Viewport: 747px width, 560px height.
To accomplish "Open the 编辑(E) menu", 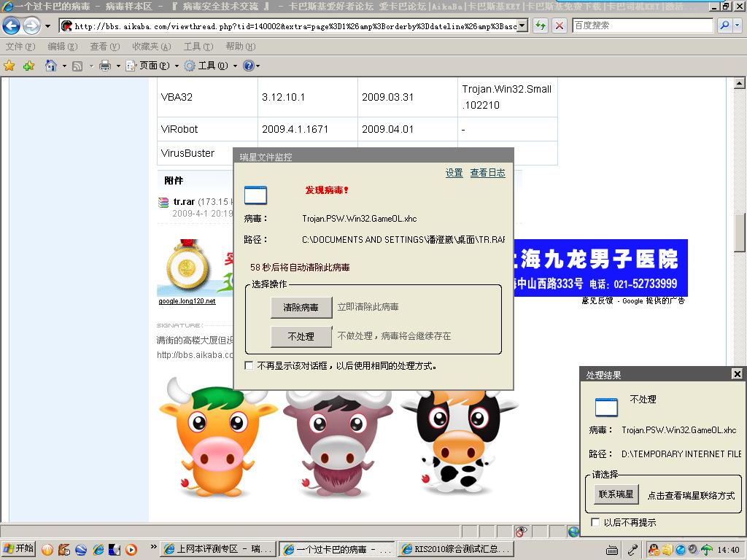I will (x=63, y=46).
